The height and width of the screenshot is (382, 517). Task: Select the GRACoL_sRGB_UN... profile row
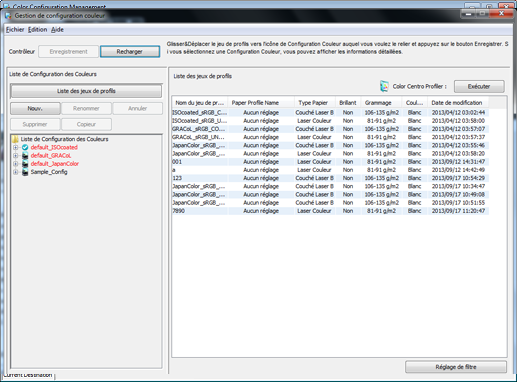click(x=330, y=137)
